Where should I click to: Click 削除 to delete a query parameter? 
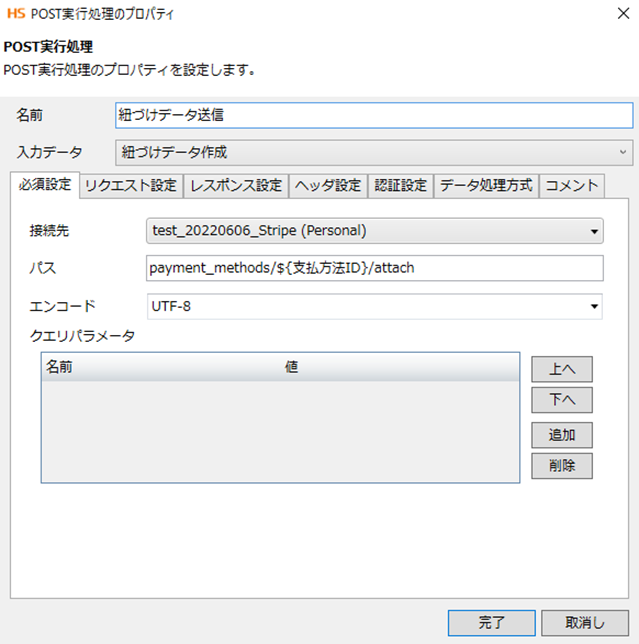tap(562, 466)
